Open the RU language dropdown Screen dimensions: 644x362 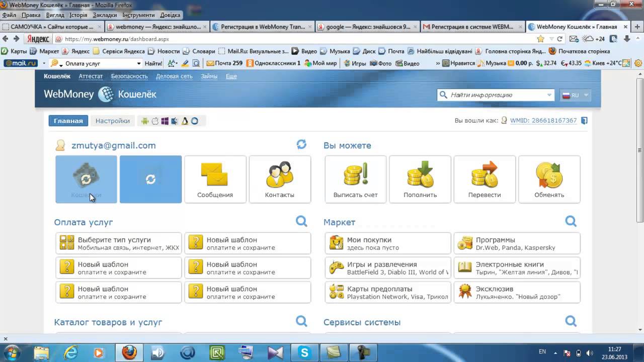click(575, 95)
